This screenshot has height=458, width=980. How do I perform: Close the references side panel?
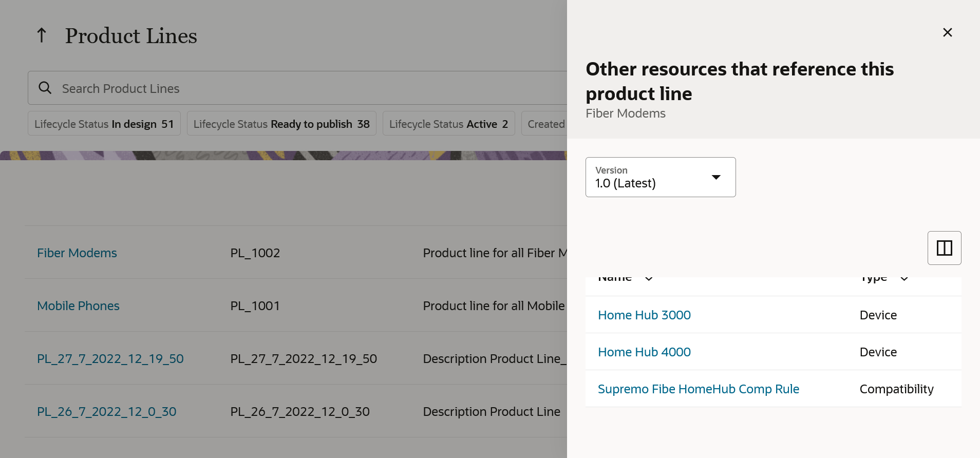(x=948, y=32)
